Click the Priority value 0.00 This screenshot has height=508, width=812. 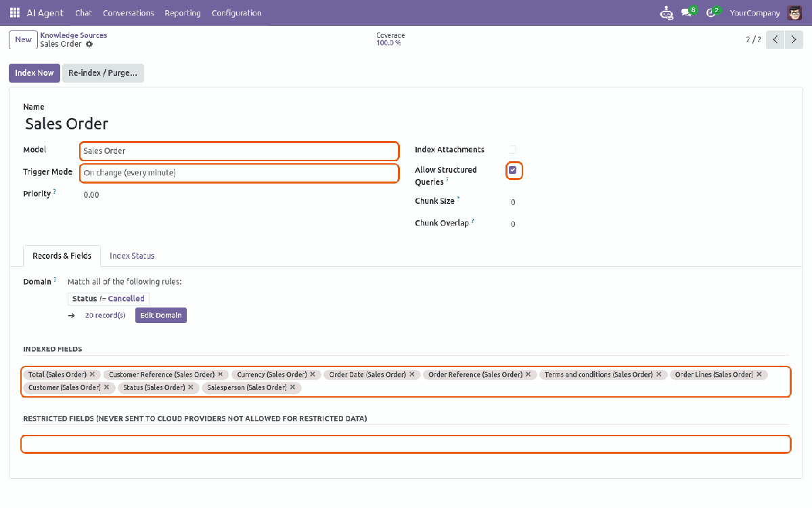[91, 195]
